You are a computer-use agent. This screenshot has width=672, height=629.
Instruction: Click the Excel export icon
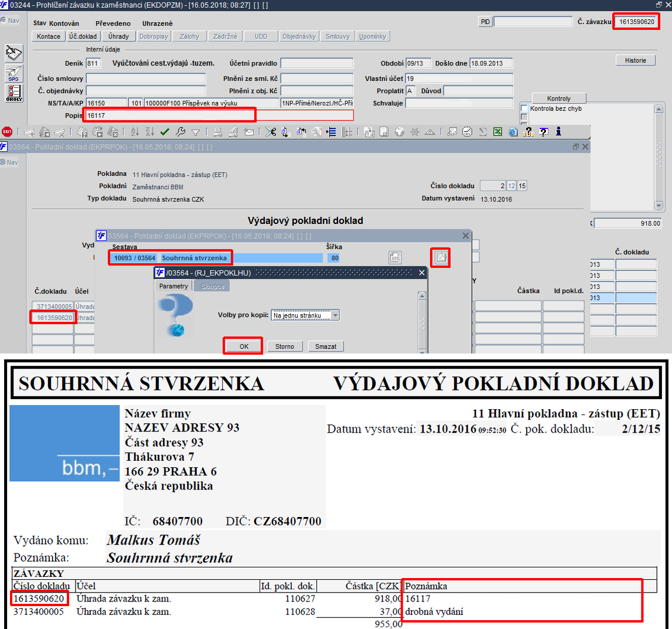click(497, 132)
